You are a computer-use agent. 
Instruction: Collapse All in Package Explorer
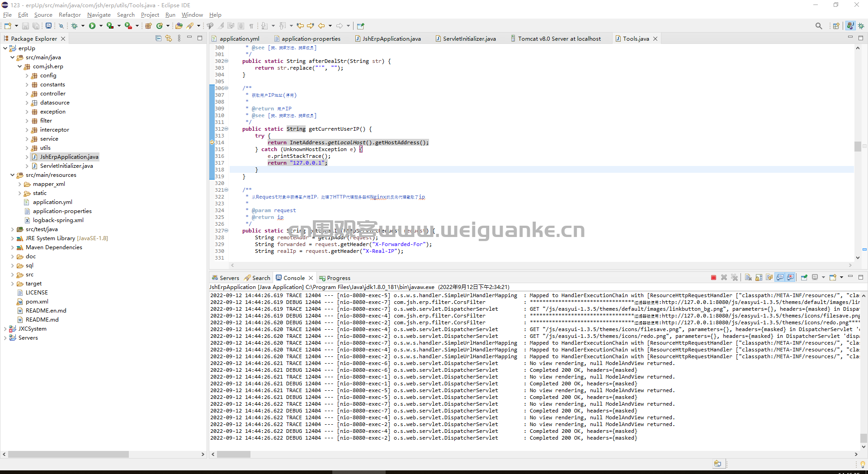[158, 38]
